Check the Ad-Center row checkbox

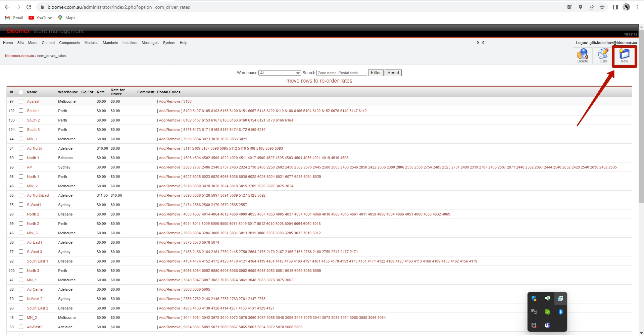point(21,289)
